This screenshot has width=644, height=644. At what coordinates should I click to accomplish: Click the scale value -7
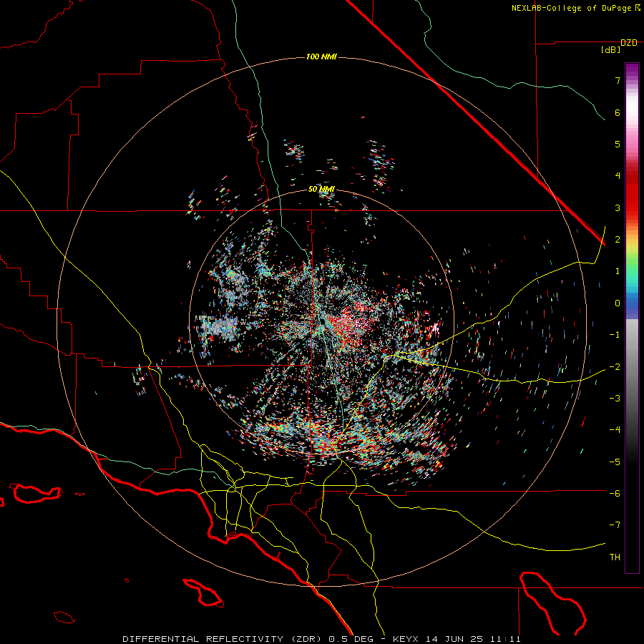point(615,525)
